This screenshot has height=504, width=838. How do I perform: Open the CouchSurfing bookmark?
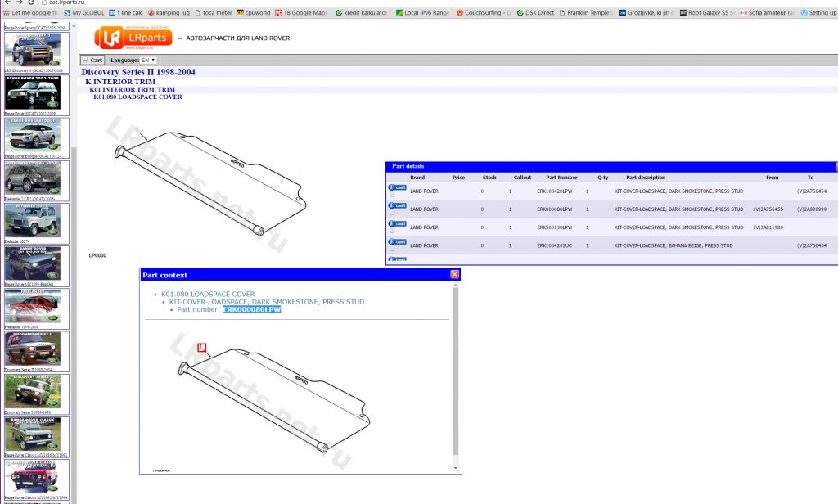[x=484, y=13]
